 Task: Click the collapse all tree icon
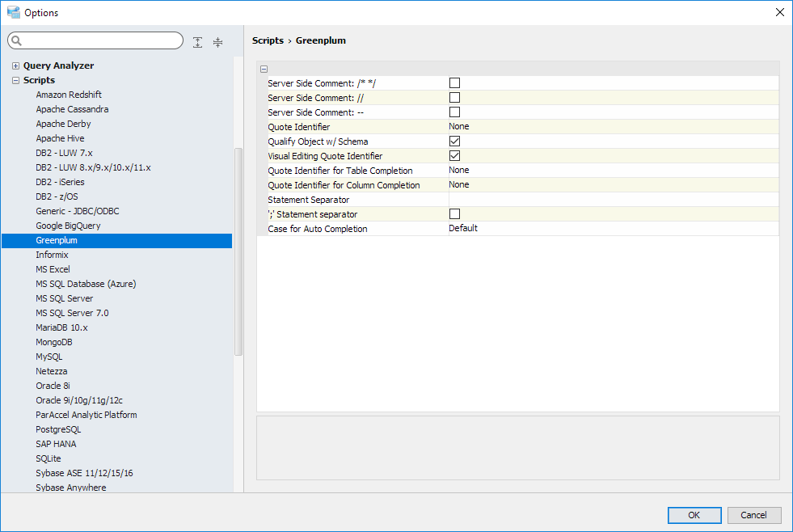pos(217,42)
